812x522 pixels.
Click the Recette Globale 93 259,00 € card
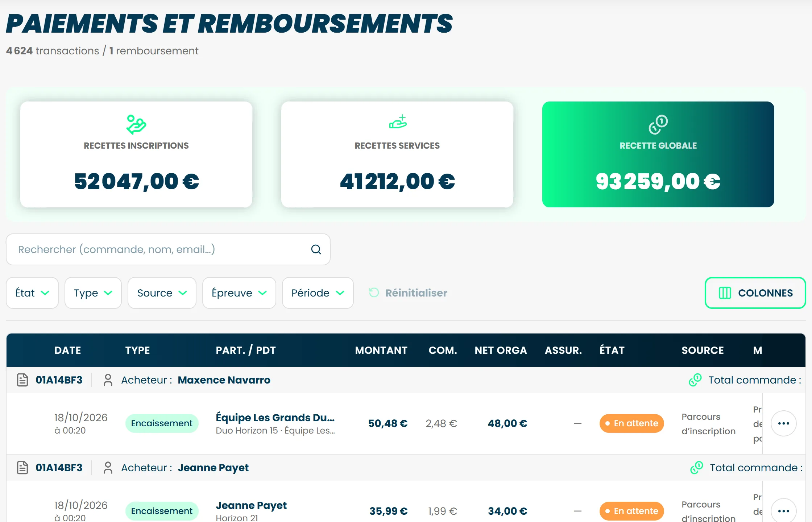(x=658, y=154)
